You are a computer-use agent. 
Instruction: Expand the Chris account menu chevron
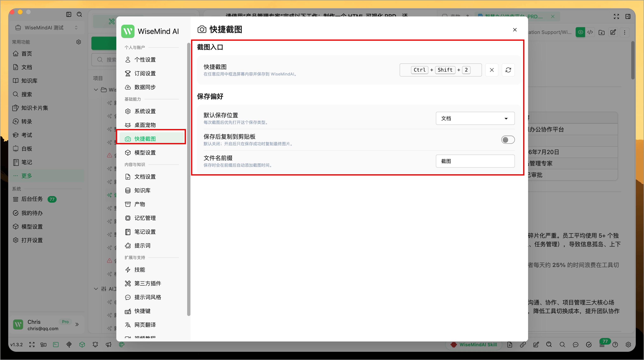77,324
